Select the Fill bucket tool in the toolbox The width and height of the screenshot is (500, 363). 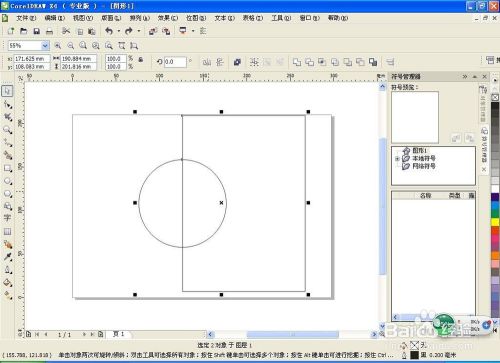coord(7,283)
